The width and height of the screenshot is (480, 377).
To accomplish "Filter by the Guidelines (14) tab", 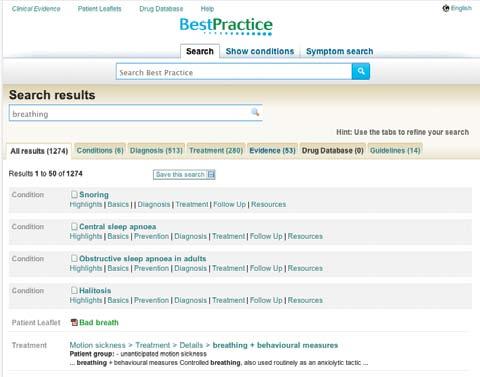I will 395,150.
